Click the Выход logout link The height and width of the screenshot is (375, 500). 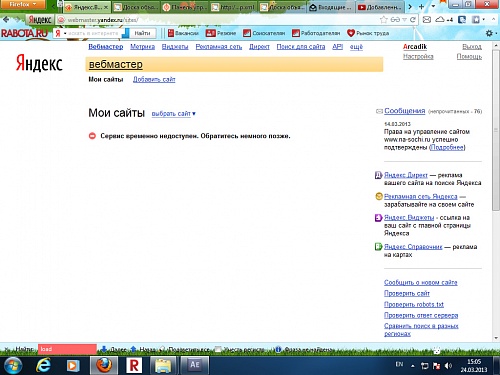[x=472, y=47]
